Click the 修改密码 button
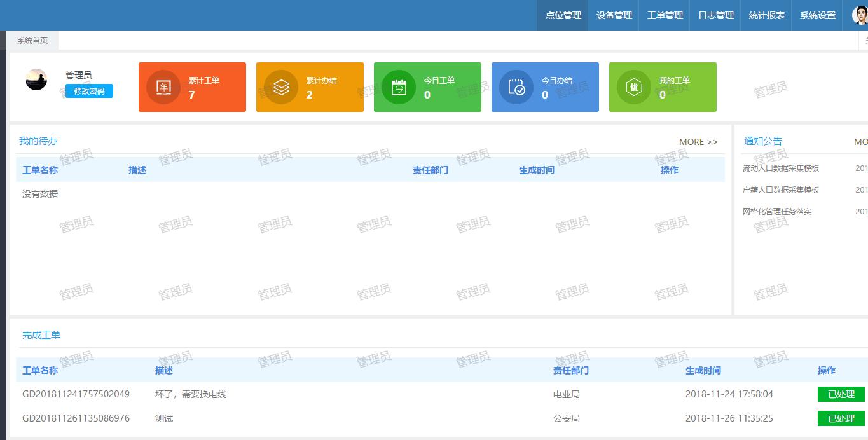The image size is (868, 440). tap(89, 91)
